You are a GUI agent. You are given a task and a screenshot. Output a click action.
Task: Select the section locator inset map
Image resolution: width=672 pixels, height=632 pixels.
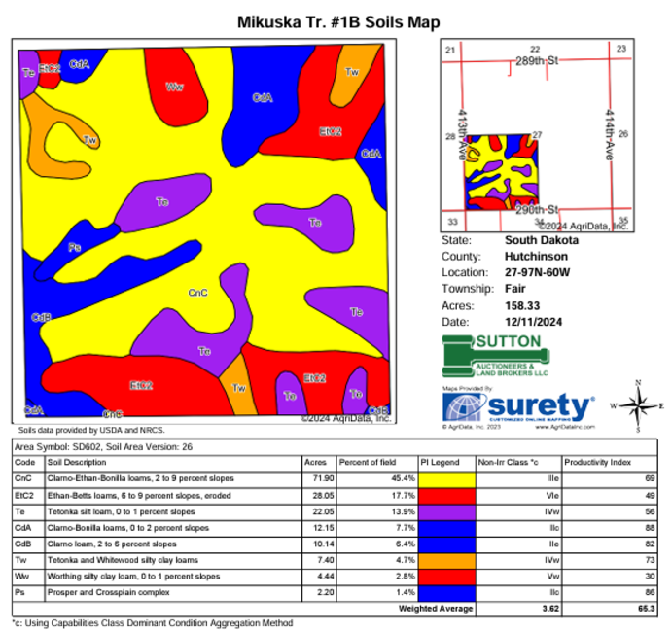coord(535,137)
